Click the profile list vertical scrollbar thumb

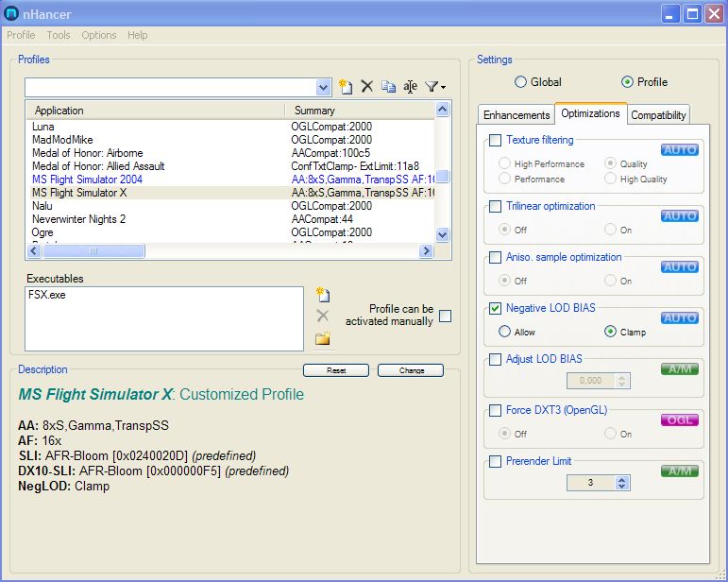443,177
